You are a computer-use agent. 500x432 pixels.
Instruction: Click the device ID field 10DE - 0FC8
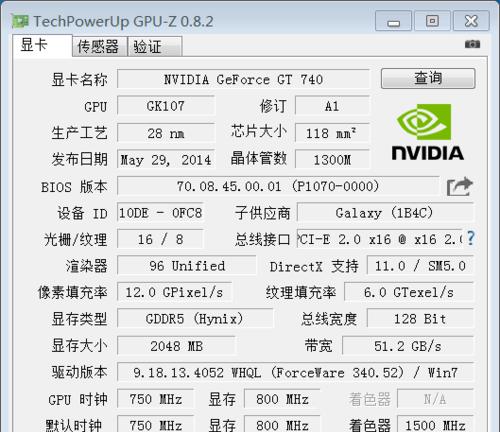(160, 213)
